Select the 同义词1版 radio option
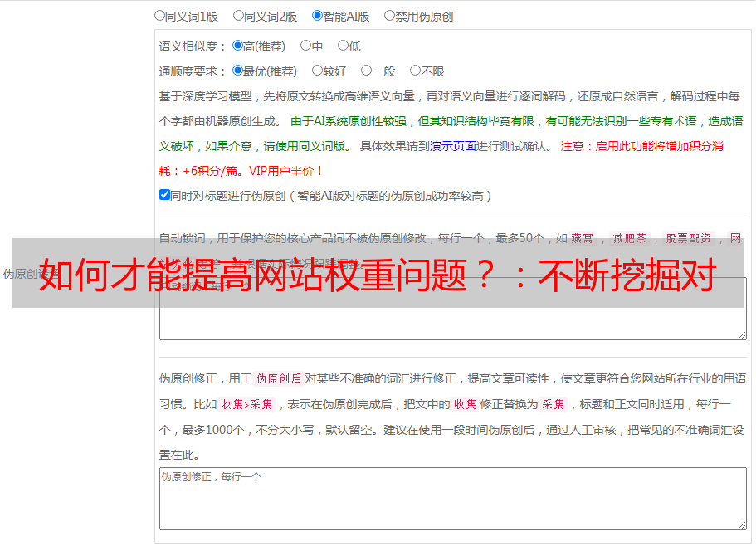This screenshot has width=756, height=546. pos(159,16)
